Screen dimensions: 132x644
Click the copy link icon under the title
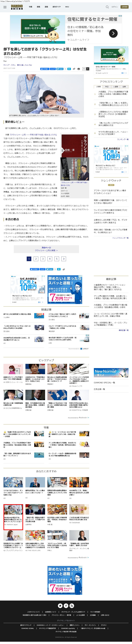(x=74, y=69)
